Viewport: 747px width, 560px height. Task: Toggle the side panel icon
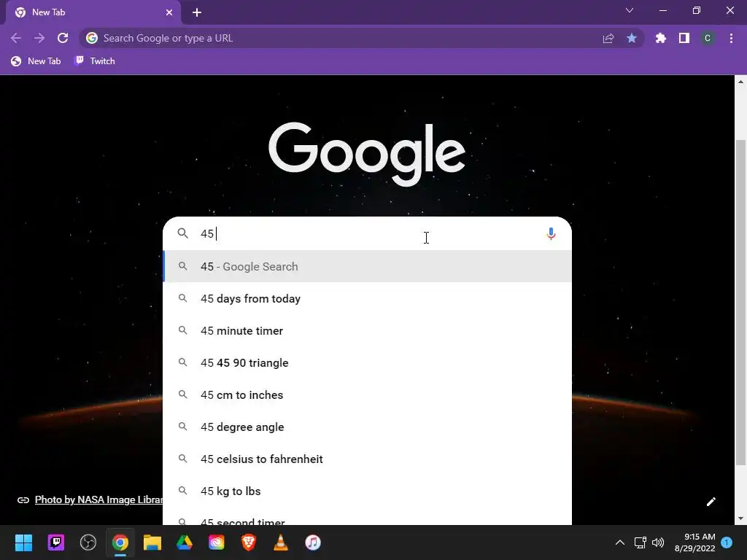tap(684, 38)
